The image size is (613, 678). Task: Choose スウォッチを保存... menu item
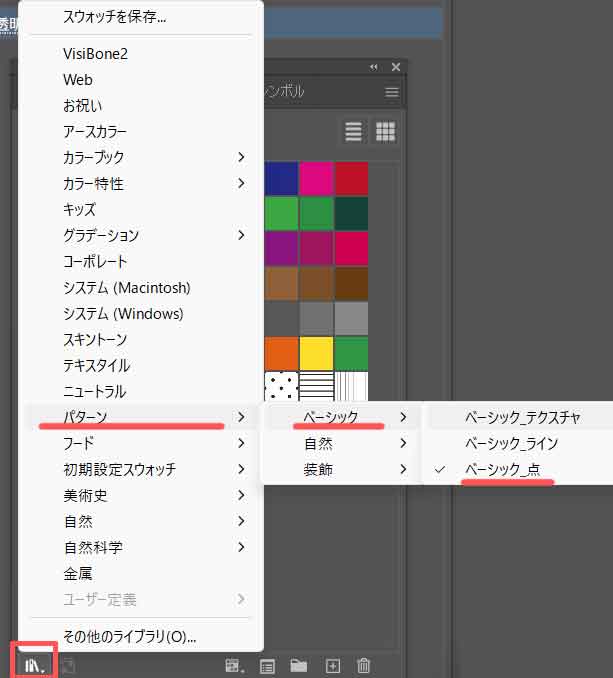pyautogui.click(x=141, y=16)
